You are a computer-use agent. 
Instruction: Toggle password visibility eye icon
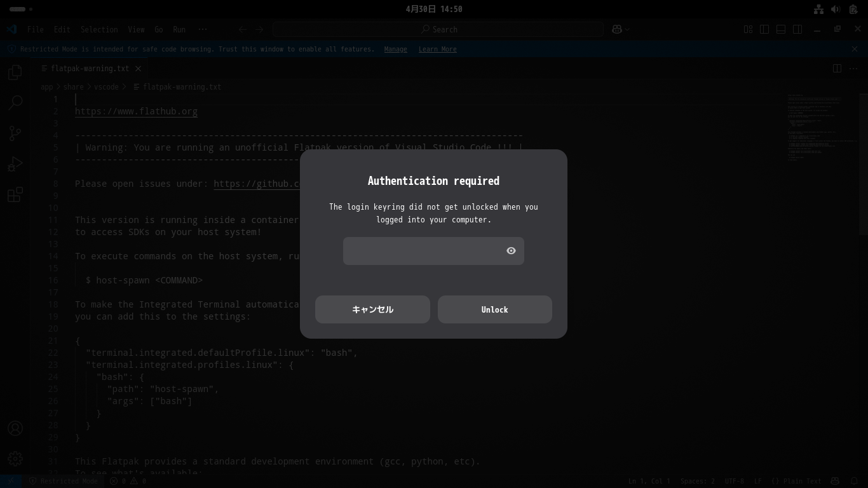point(511,251)
